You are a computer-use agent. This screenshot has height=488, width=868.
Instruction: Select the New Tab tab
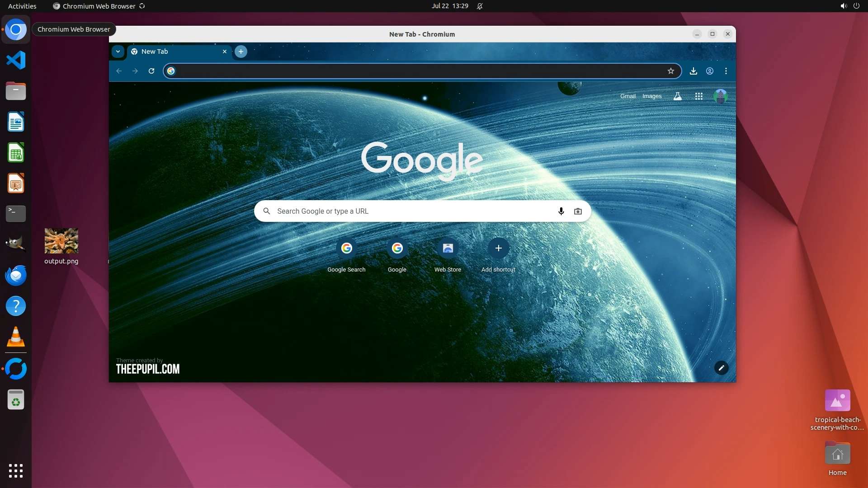(176, 52)
